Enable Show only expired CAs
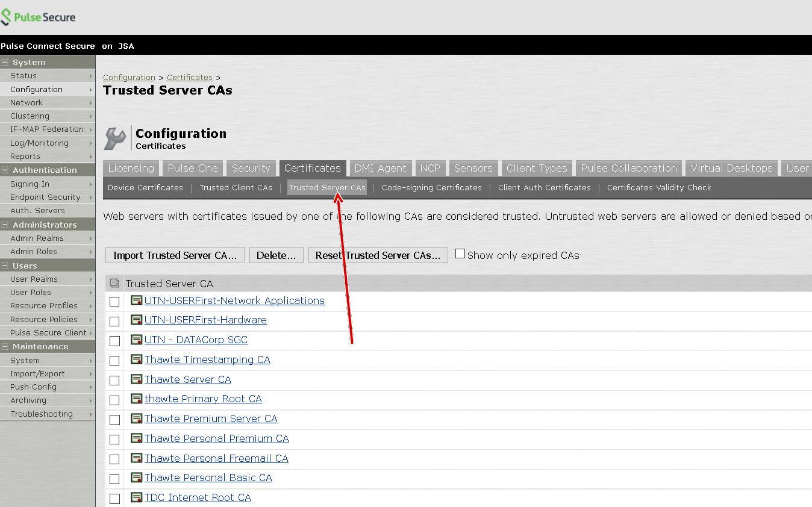The width and height of the screenshot is (812, 507). coord(460,254)
